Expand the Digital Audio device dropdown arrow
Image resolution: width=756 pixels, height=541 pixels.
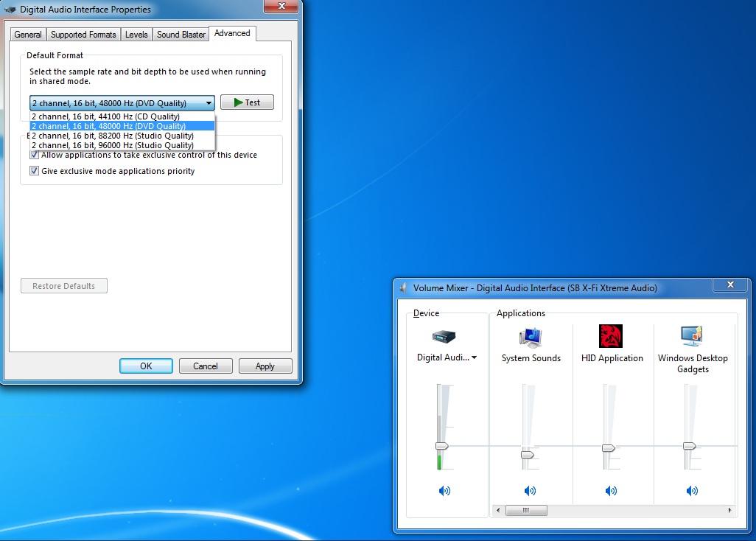click(x=474, y=358)
